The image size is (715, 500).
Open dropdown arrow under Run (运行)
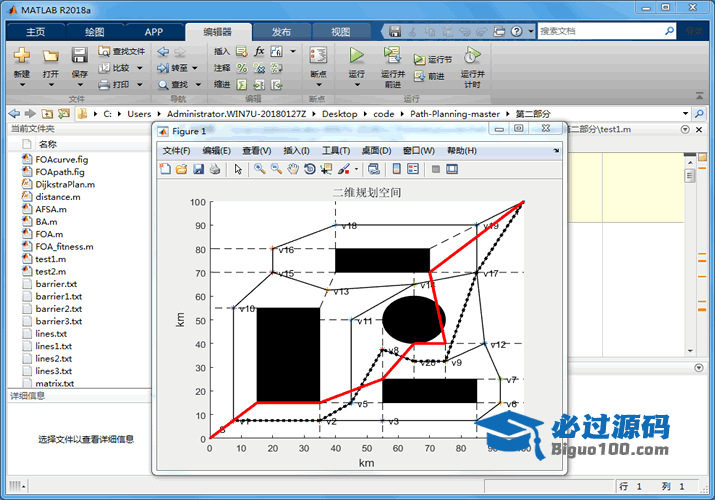357,85
